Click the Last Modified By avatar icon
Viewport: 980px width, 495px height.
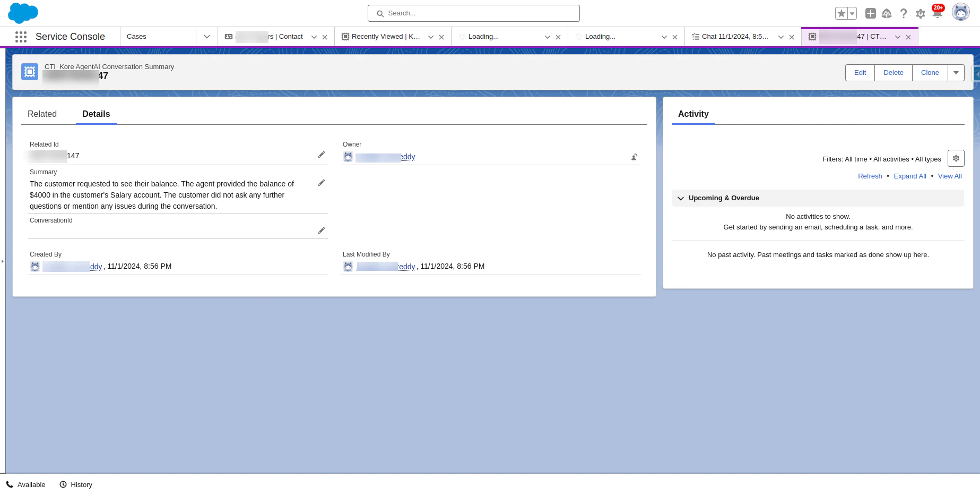348,267
